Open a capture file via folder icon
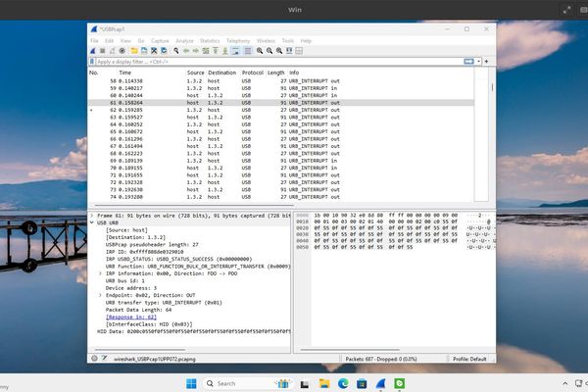Viewport: 588px width, 392px height. click(x=134, y=51)
